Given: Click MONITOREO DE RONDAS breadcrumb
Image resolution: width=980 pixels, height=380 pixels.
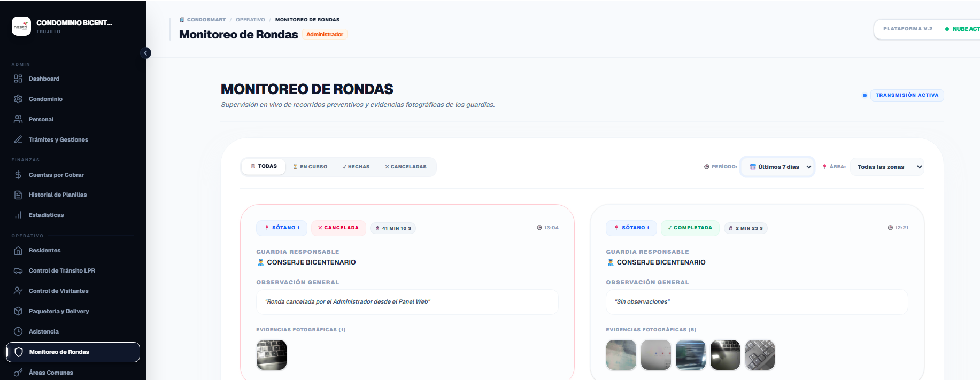Looking at the screenshot, I should 307,20.
